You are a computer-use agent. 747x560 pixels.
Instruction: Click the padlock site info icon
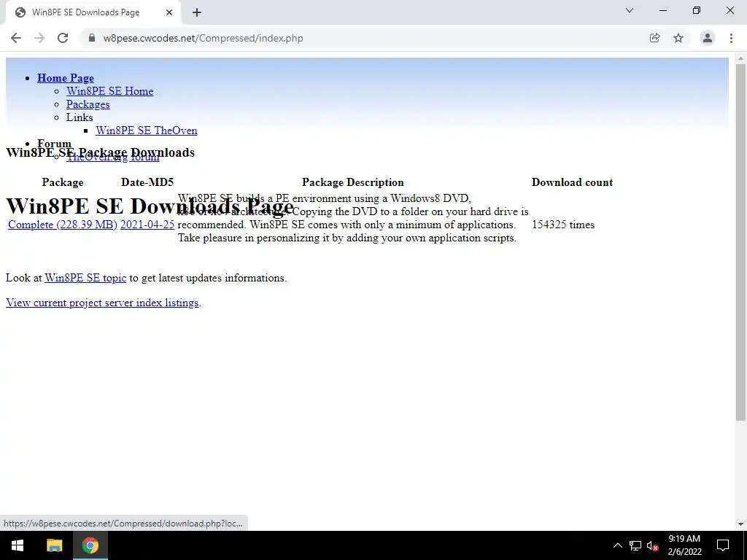click(92, 38)
